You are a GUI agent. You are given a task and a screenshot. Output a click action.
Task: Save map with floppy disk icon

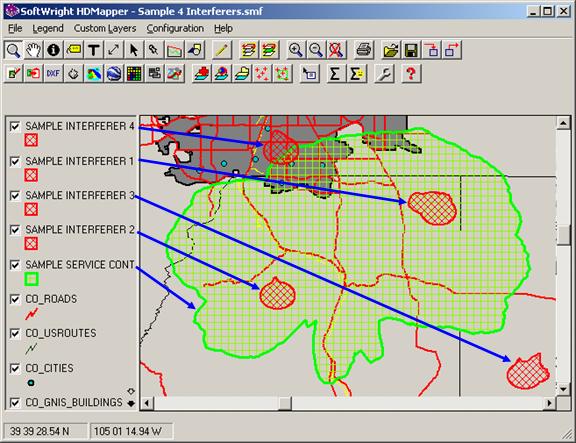(x=411, y=50)
